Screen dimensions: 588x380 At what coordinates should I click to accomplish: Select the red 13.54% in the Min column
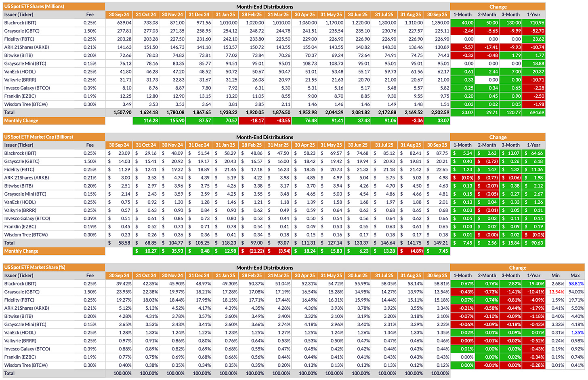[556, 292]
